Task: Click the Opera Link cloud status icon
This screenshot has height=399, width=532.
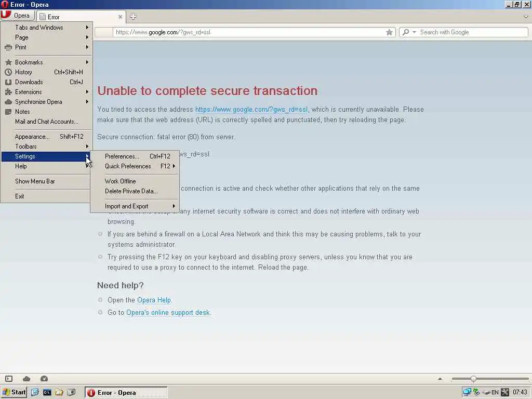Action: (26, 379)
